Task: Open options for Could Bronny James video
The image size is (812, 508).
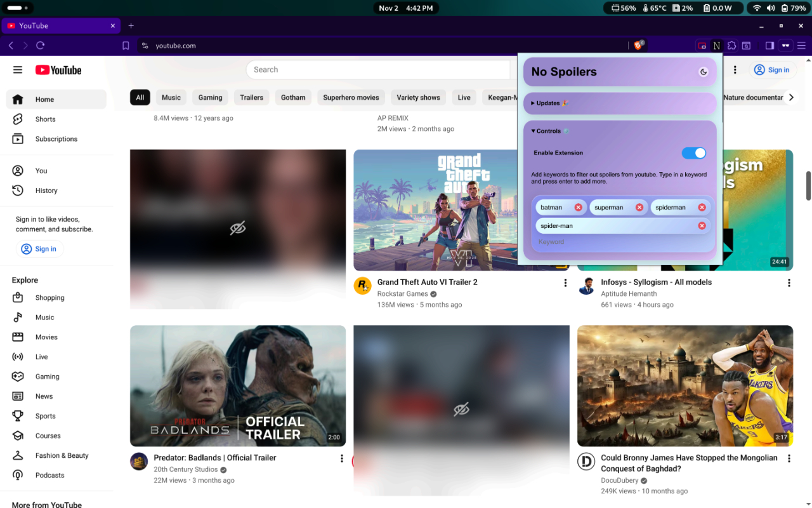Action: 789,458
